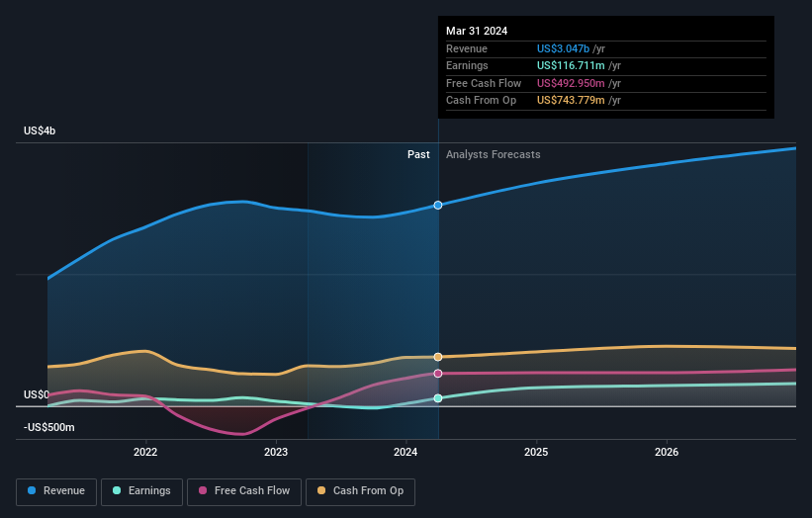This screenshot has width=812, height=518.
Task: Click the 2026 x-axis label
Action: (667, 453)
